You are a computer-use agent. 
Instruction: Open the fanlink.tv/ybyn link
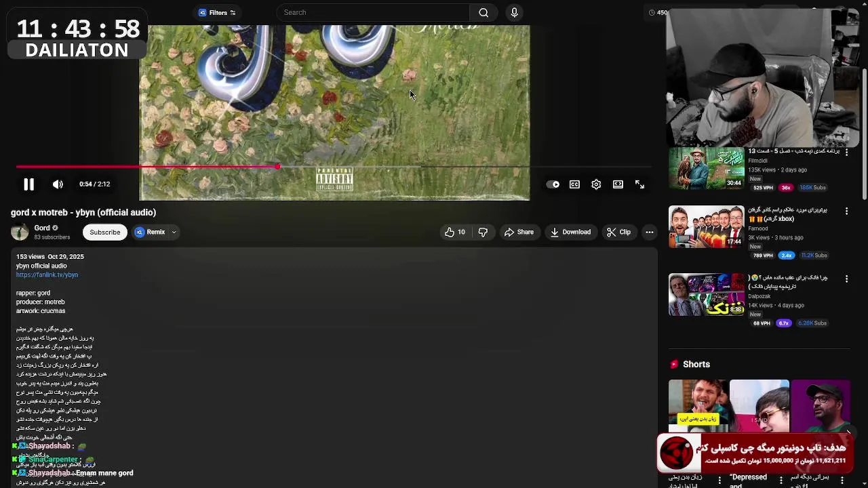coord(47,275)
